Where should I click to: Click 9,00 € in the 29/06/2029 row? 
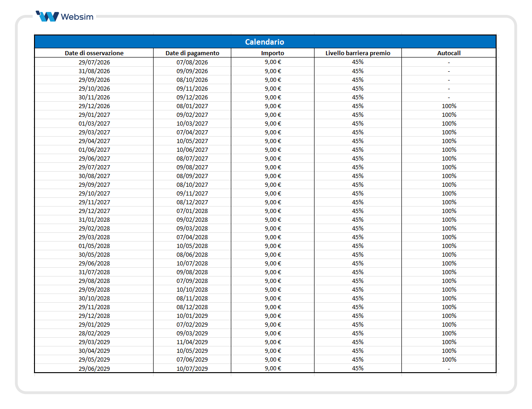tap(273, 368)
